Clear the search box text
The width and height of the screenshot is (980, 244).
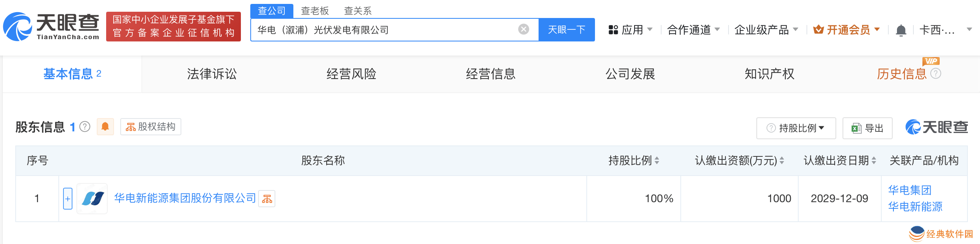click(x=523, y=29)
